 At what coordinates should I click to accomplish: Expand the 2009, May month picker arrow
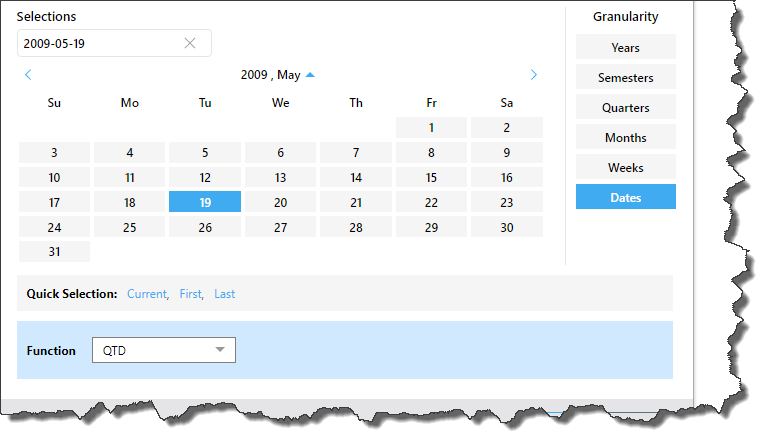point(310,75)
